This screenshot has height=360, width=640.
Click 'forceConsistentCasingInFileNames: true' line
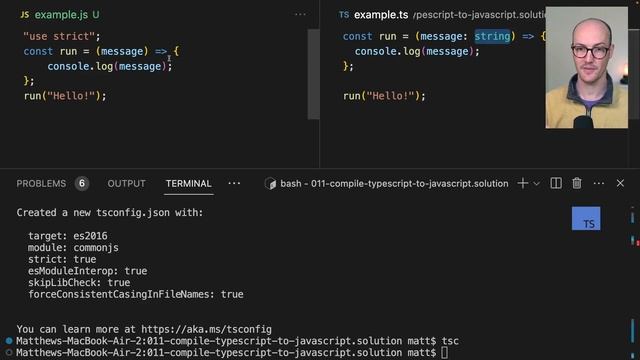(x=136, y=294)
